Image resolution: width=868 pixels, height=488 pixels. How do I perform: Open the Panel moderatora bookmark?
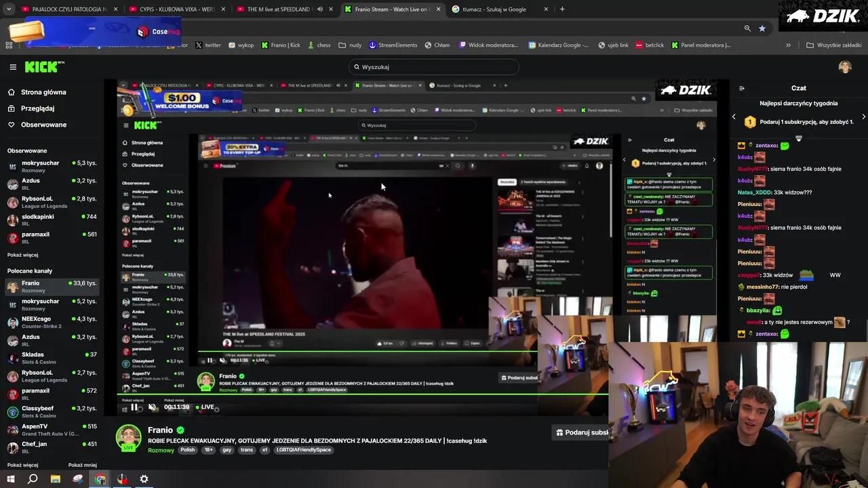(x=701, y=45)
